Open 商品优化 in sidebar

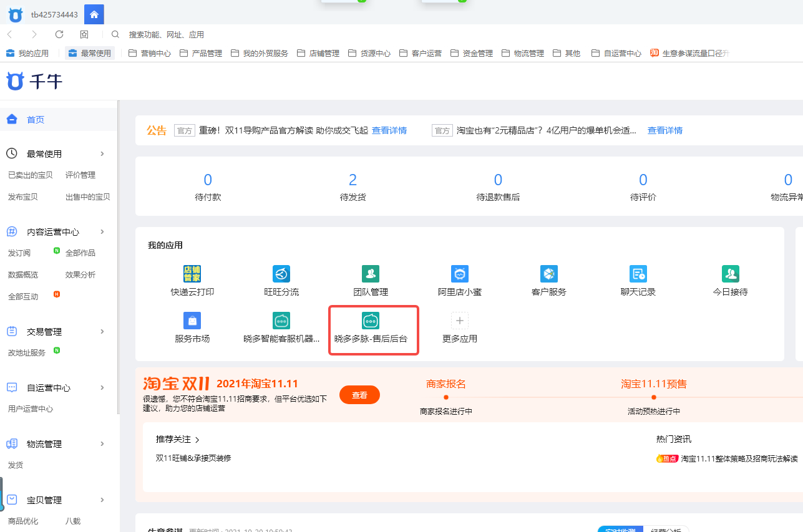[x=23, y=521]
